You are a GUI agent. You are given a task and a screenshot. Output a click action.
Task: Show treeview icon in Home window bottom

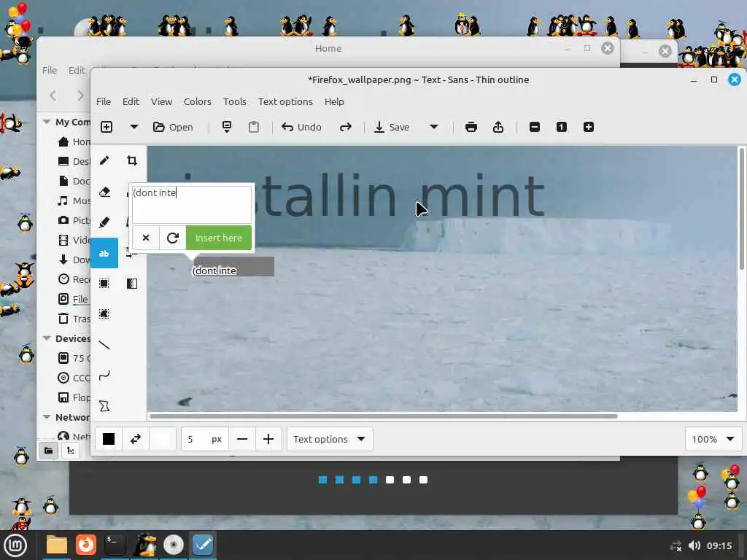pyautogui.click(x=71, y=451)
